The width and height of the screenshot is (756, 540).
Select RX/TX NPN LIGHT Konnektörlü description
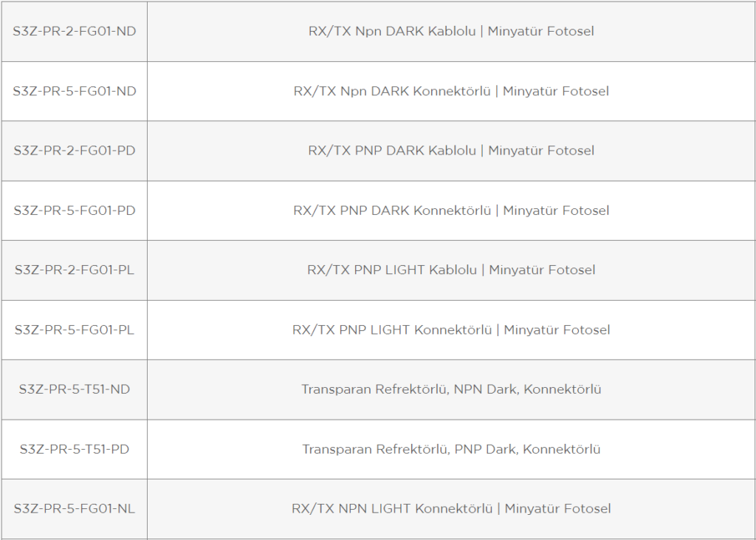451,509
